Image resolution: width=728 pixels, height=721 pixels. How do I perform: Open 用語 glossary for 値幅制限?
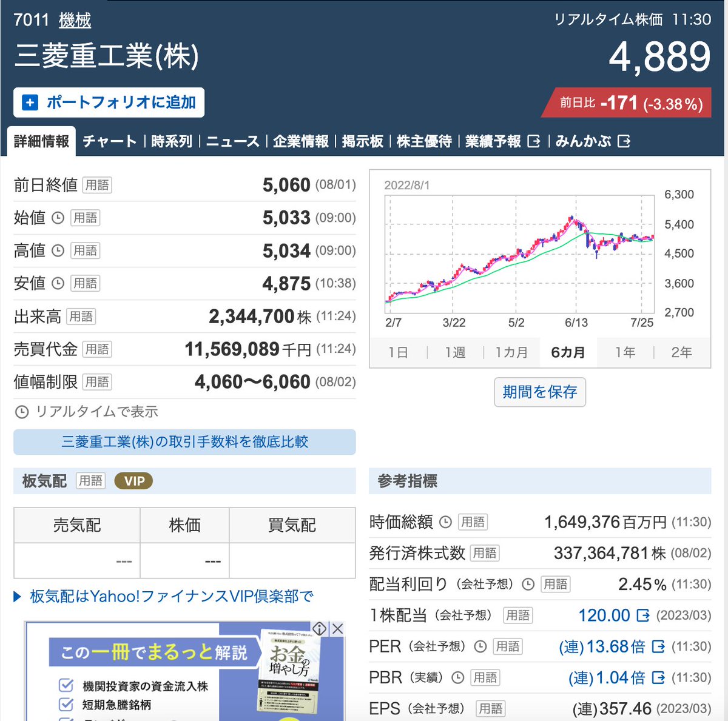[x=97, y=382]
